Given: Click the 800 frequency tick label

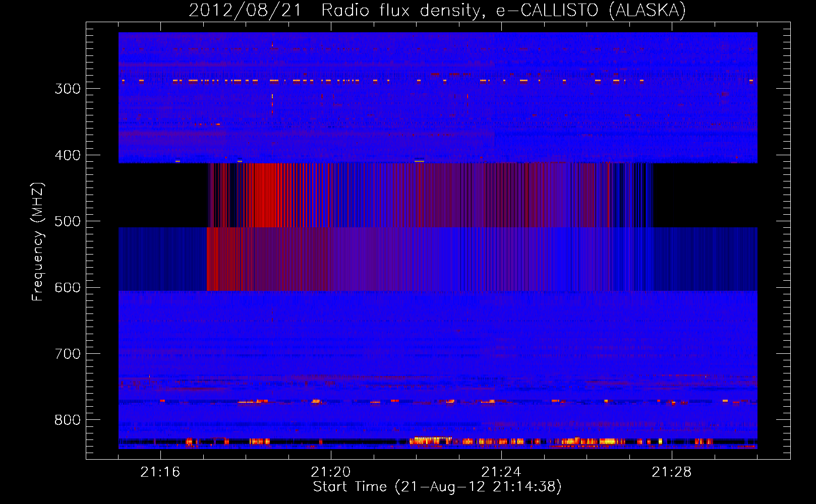Looking at the screenshot, I should [68, 420].
